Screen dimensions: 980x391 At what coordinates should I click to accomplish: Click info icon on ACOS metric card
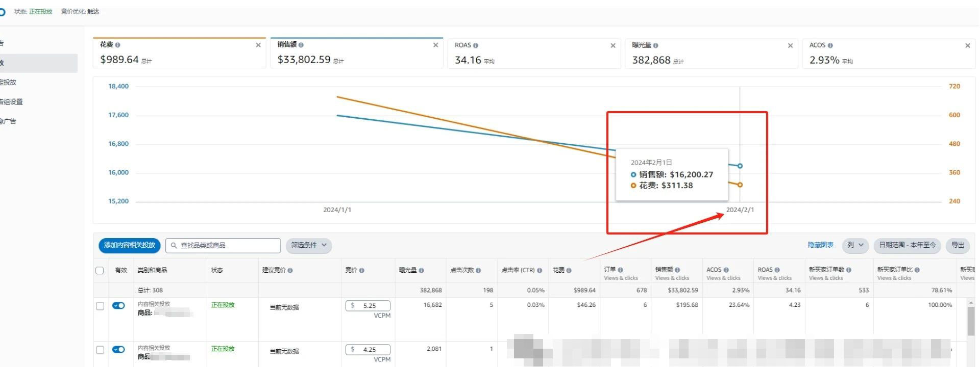point(830,45)
